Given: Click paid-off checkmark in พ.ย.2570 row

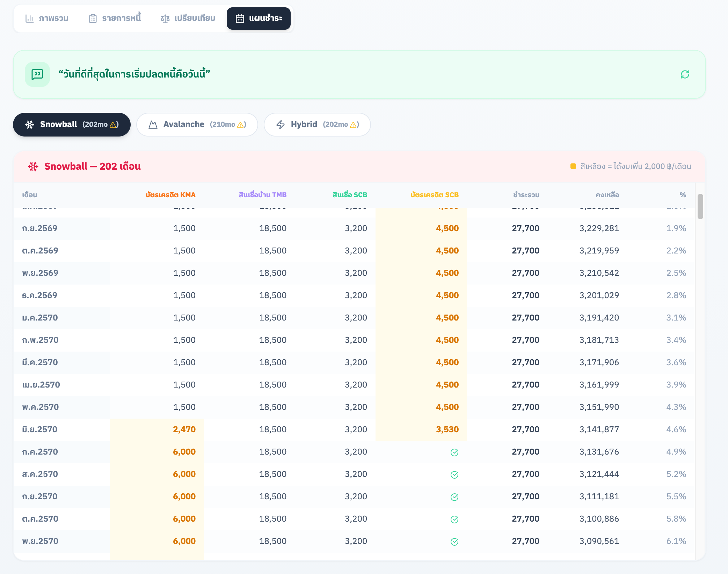Looking at the screenshot, I should [454, 542].
